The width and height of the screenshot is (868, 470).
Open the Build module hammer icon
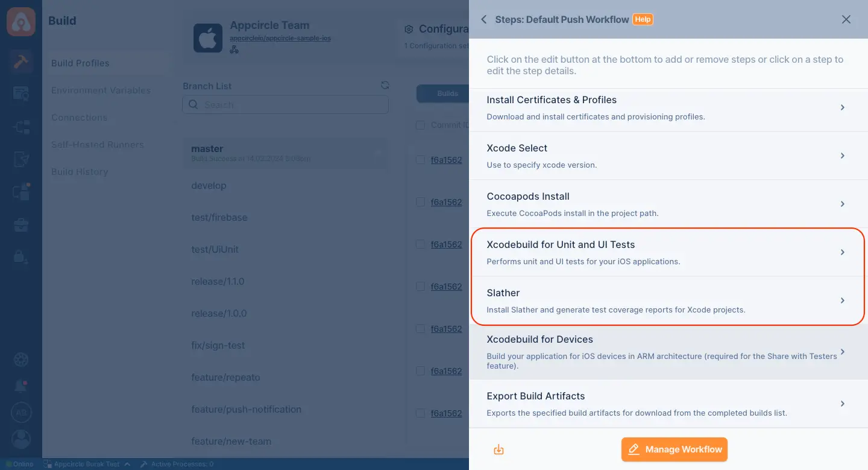pos(21,62)
